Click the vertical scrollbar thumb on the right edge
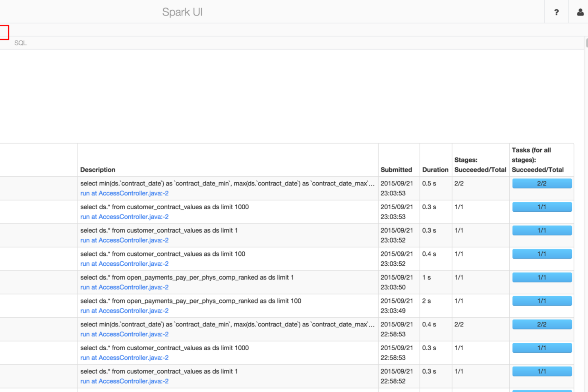588x392 pixels. (x=587, y=42)
